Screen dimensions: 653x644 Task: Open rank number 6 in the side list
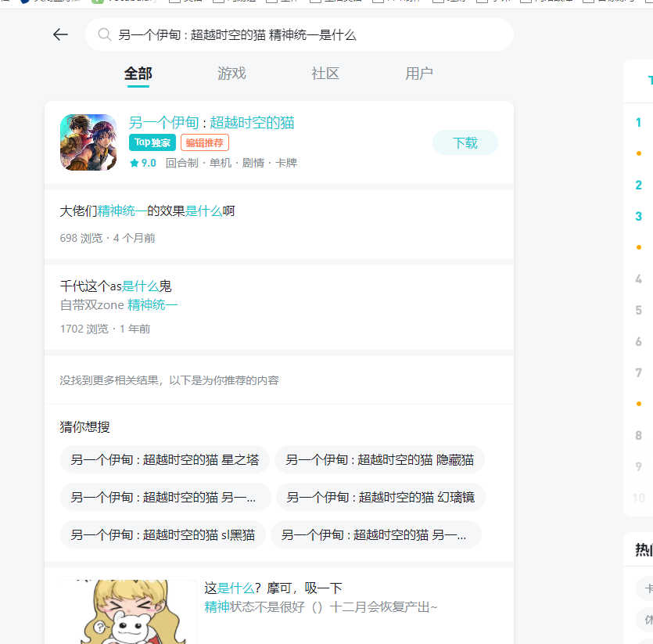pyautogui.click(x=638, y=342)
